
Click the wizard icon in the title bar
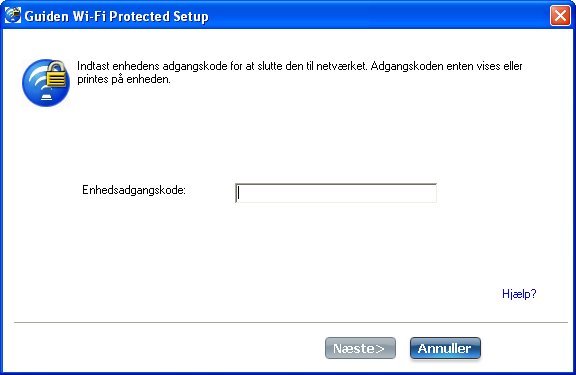13,15
